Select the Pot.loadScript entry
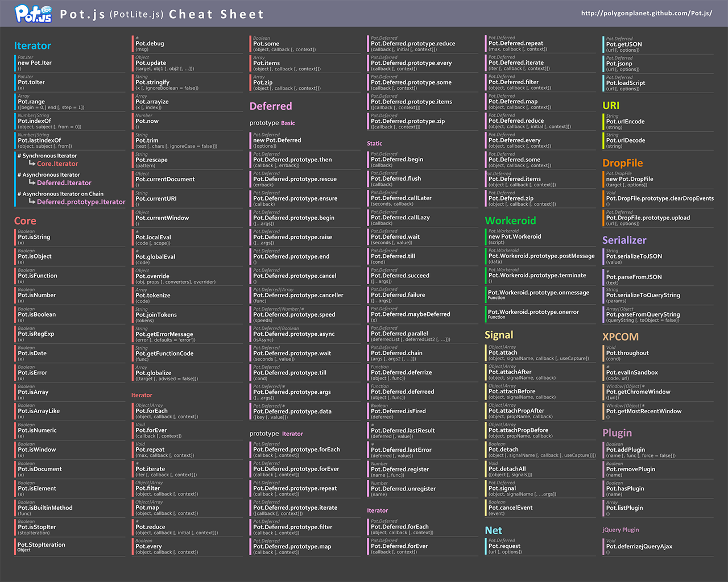This screenshot has height=582, width=728. pyautogui.click(x=659, y=83)
